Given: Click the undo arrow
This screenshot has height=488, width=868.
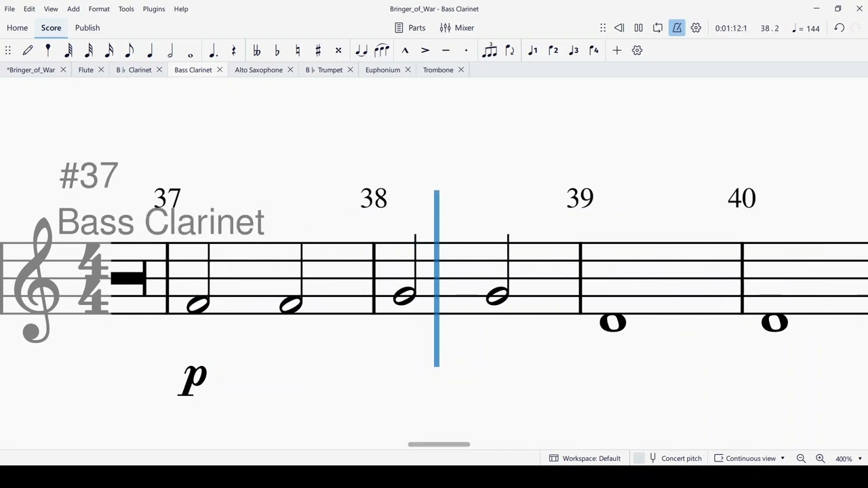Looking at the screenshot, I should (840, 28).
